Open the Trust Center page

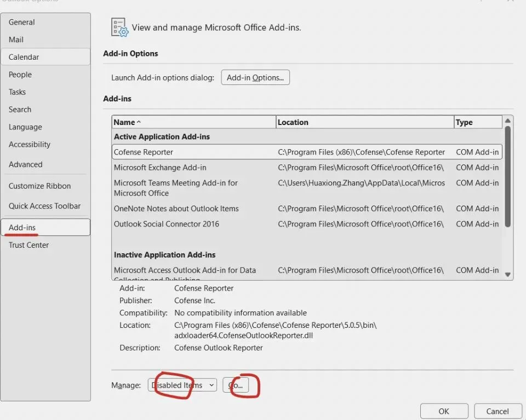coord(45,245)
